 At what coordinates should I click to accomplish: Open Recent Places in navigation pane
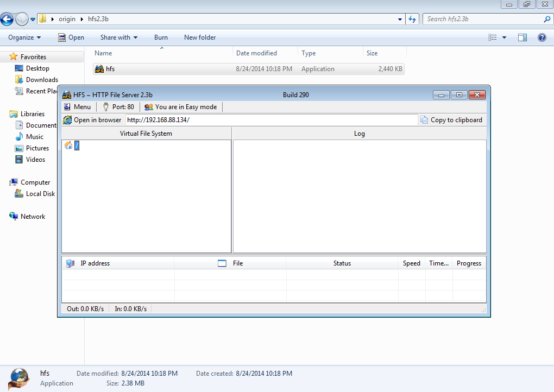point(36,91)
